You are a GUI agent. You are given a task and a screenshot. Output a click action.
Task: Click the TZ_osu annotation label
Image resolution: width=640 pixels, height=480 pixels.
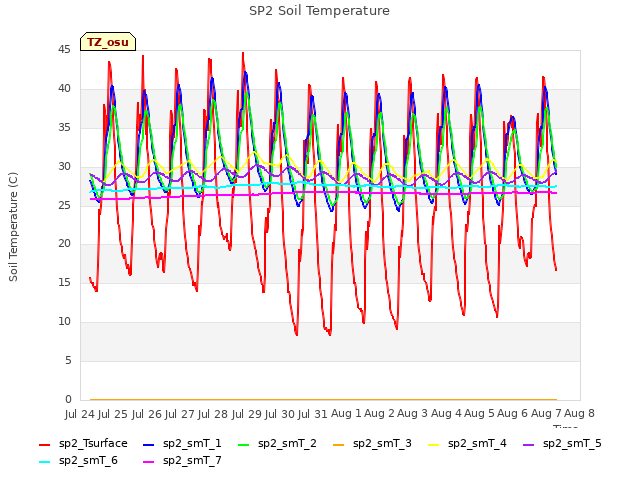point(108,42)
